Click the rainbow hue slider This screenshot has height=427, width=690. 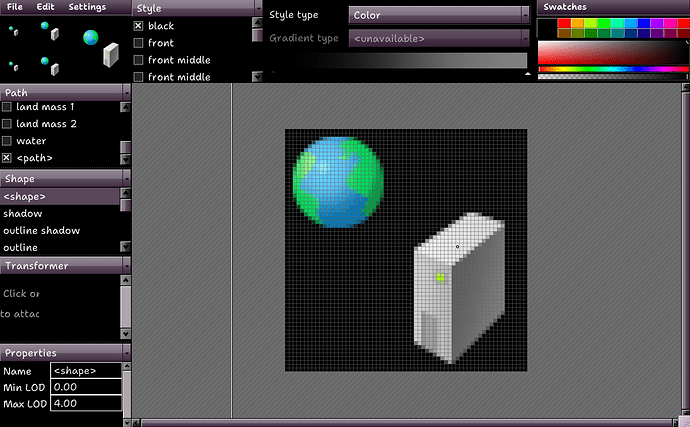pos(613,69)
